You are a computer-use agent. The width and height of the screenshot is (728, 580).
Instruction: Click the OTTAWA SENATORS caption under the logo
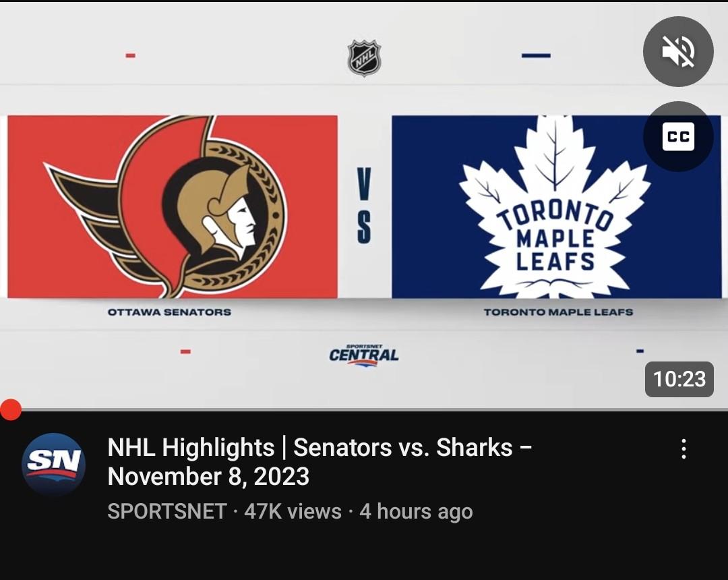tap(169, 312)
